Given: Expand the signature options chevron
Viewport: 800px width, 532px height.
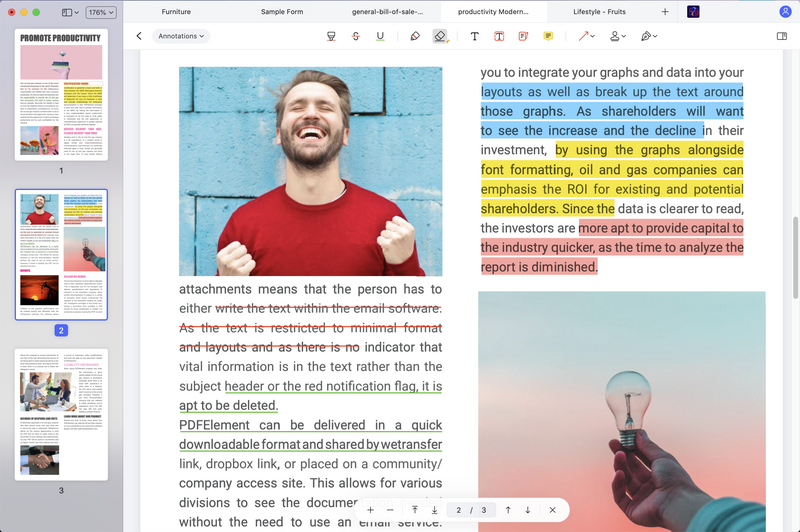Looking at the screenshot, I should coord(655,36).
